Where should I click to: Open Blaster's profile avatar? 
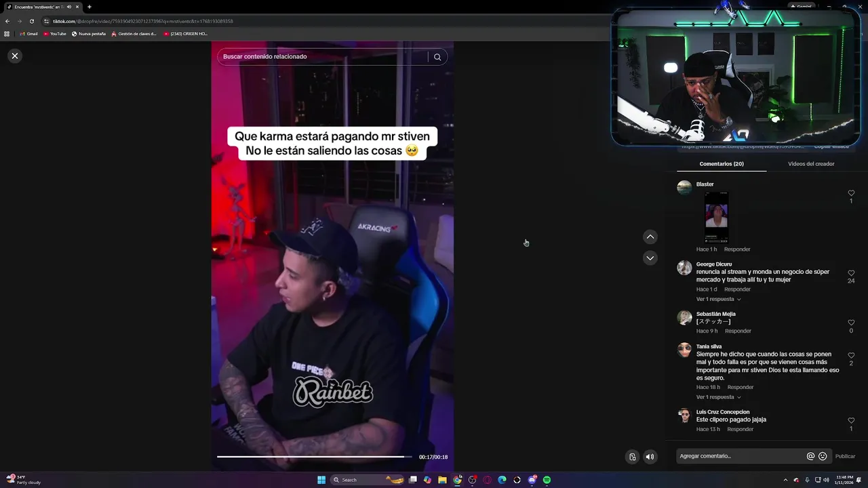(684, 188)
